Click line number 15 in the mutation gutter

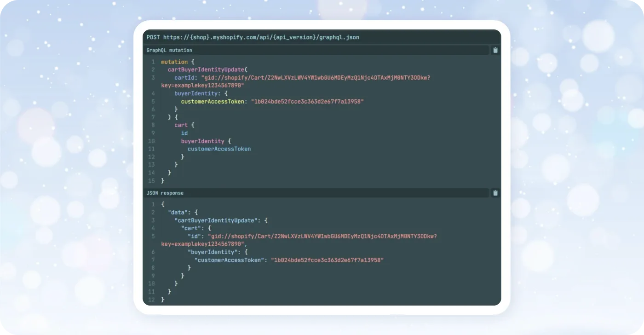tap(151, 181)
